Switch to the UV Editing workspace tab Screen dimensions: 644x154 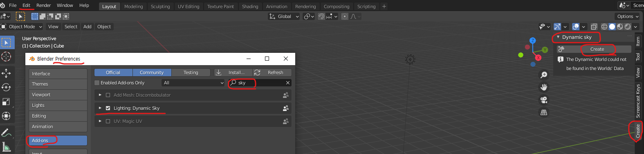coord(188,7)
